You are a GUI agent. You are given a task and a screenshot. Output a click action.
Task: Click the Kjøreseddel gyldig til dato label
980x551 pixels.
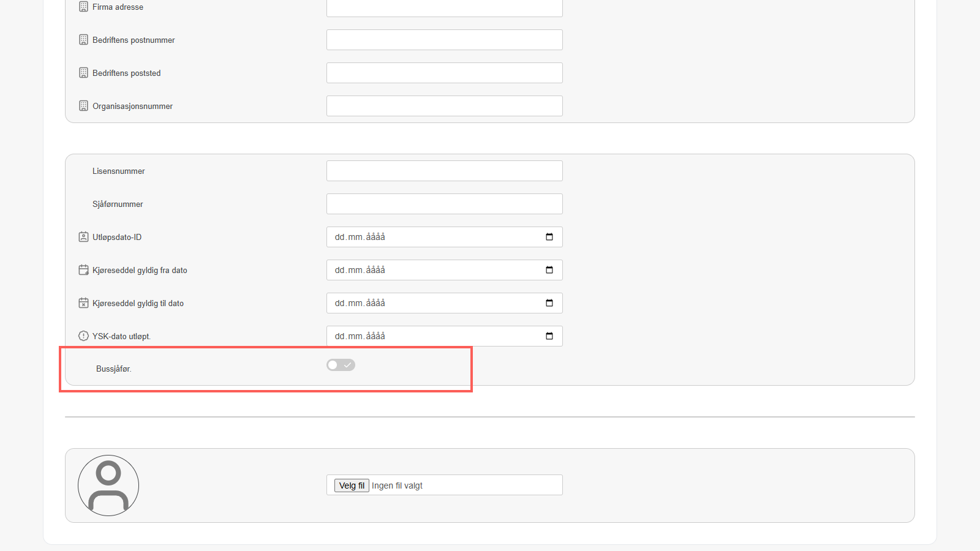click(x=138, y=303)
